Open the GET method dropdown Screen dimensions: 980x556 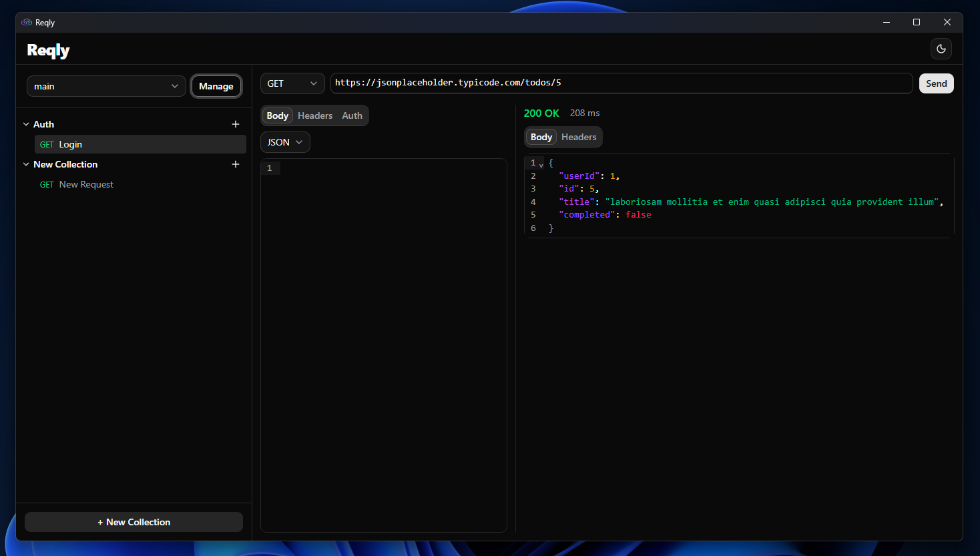pyautogui.click(x=292, y=83)
